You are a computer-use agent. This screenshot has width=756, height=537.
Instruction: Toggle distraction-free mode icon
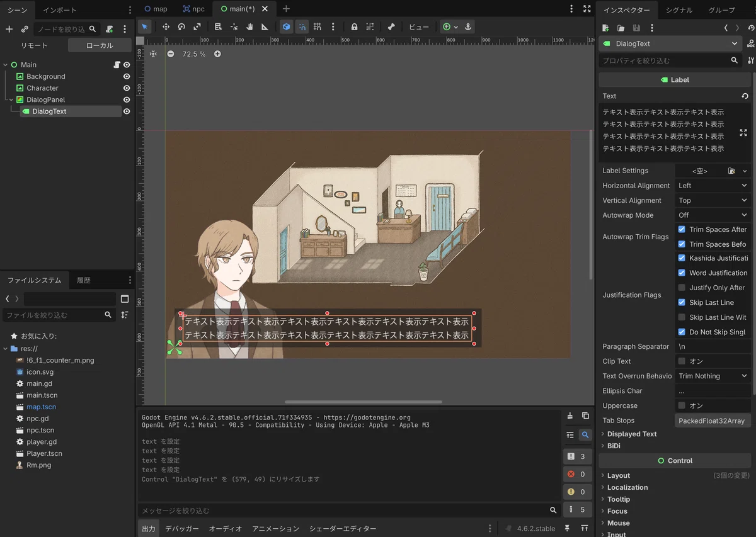coord(587,9)
